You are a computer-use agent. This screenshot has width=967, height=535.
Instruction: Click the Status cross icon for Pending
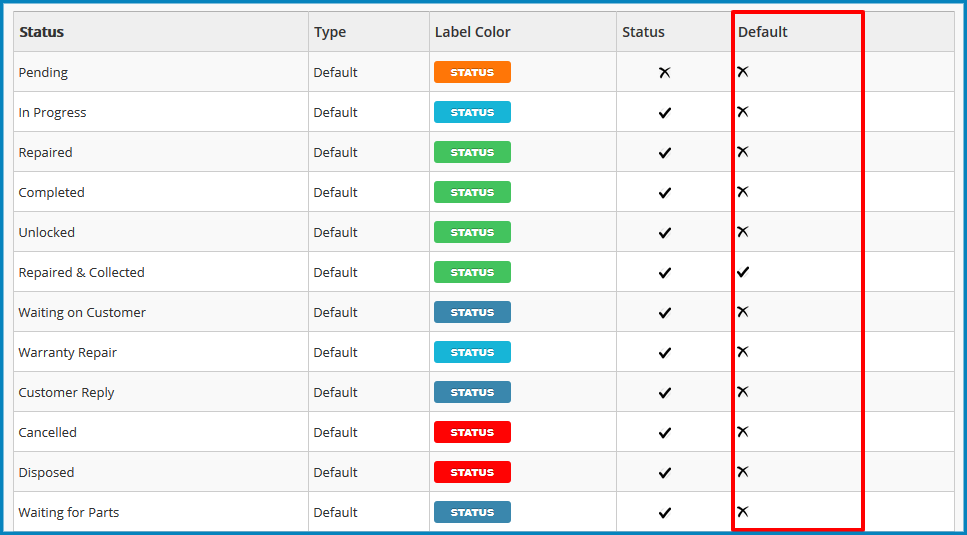pyautogui.click(x=664, y=72)
